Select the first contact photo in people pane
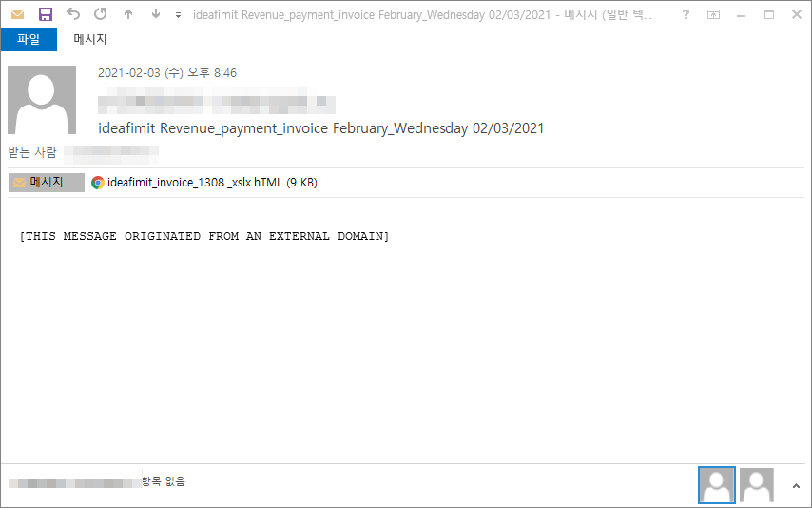The height and width of the screenshot is (508, 812). tap(717, 485)
